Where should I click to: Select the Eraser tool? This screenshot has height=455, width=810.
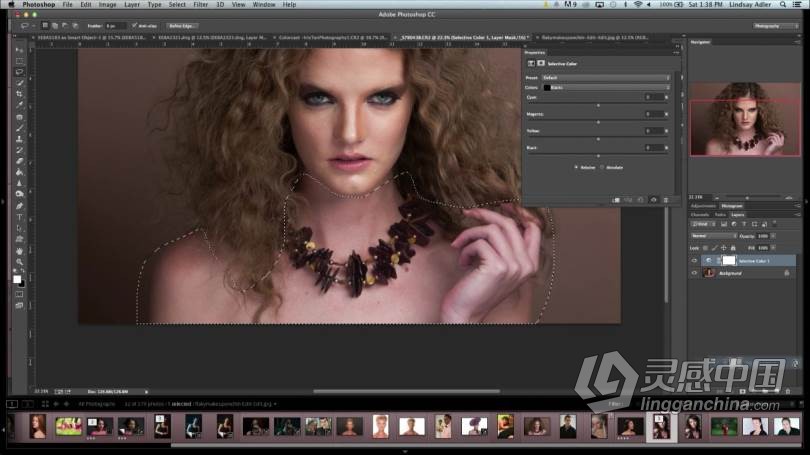point(19,161)
